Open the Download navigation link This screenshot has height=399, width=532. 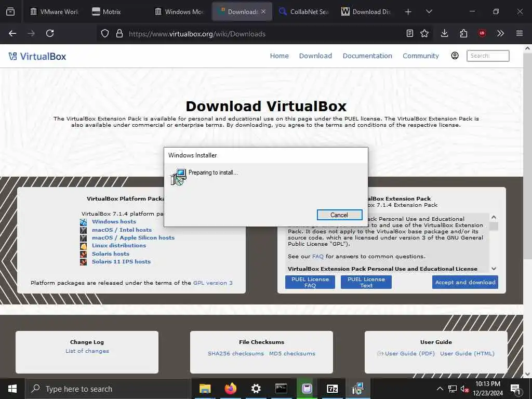[315, 56]
